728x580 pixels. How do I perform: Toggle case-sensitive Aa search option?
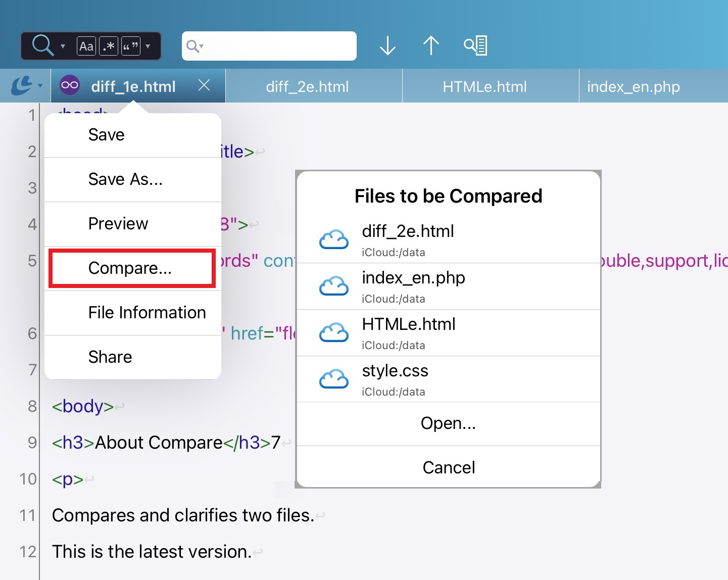[x=86, y=46]
